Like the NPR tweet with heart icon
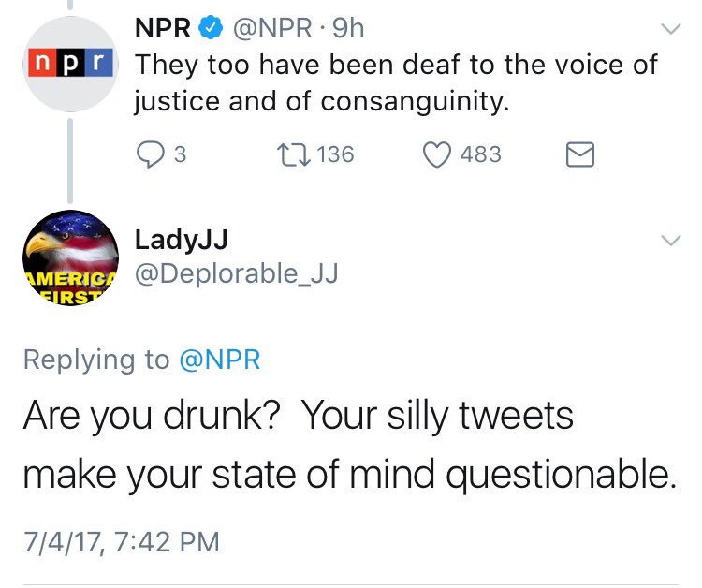 pyautogui.click(x=437, y=154)
